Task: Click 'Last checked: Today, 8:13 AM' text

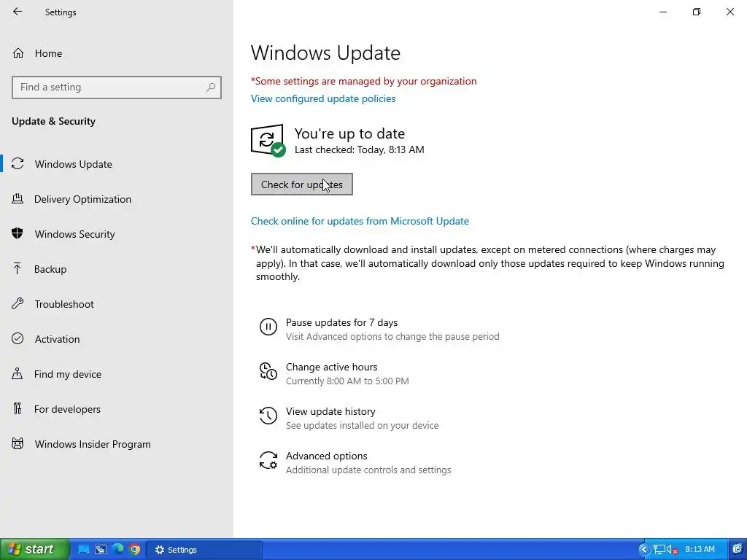Action: 359,149
